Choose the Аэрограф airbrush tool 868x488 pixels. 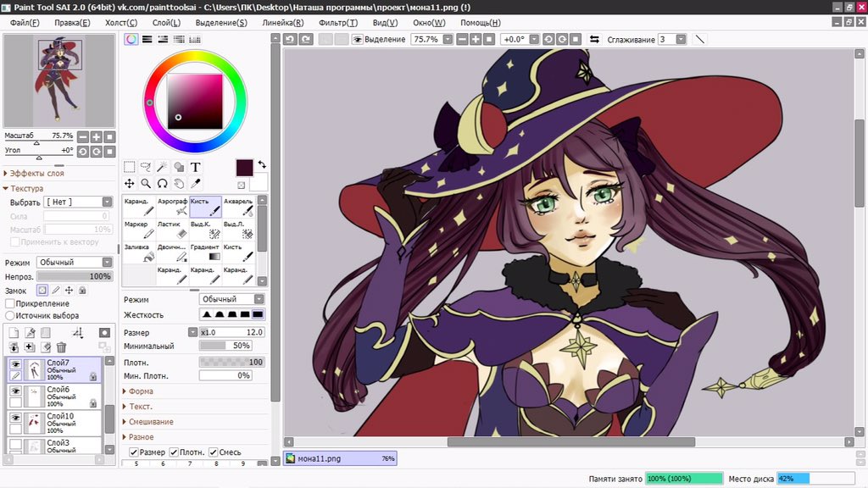(172, 207)
